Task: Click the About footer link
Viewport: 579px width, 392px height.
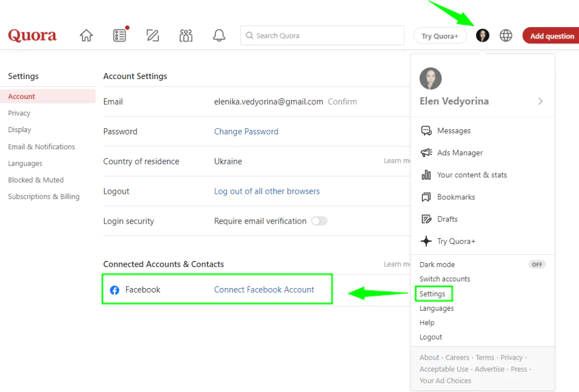Action: (x=429, y=358)
